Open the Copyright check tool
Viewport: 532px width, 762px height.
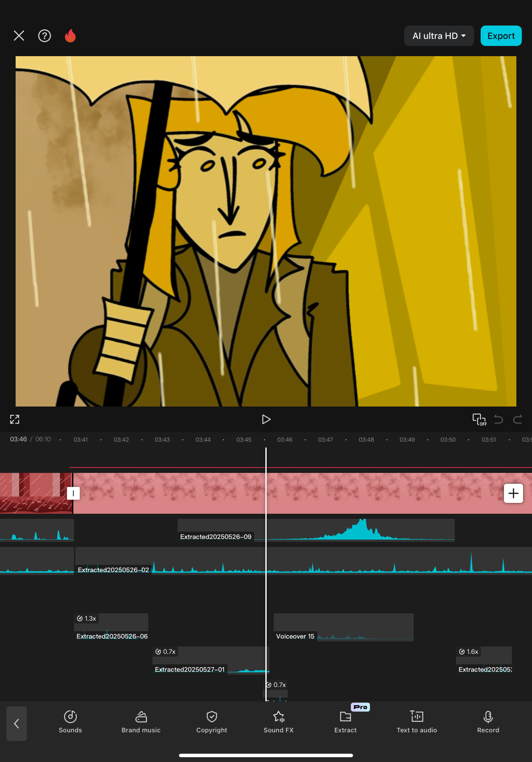[x=211, y=721]
